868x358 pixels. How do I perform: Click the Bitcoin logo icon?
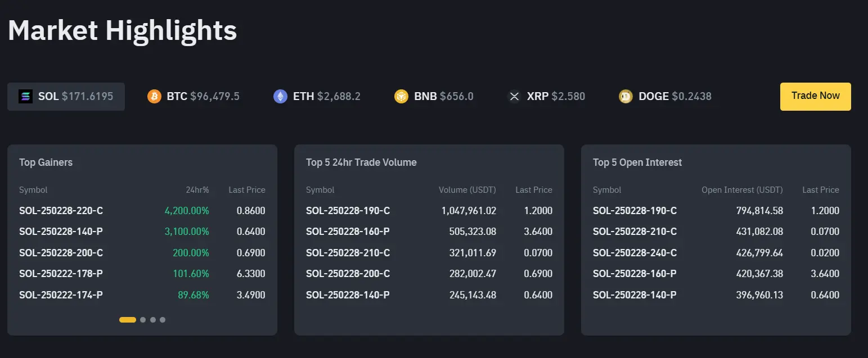coord(154,97)
